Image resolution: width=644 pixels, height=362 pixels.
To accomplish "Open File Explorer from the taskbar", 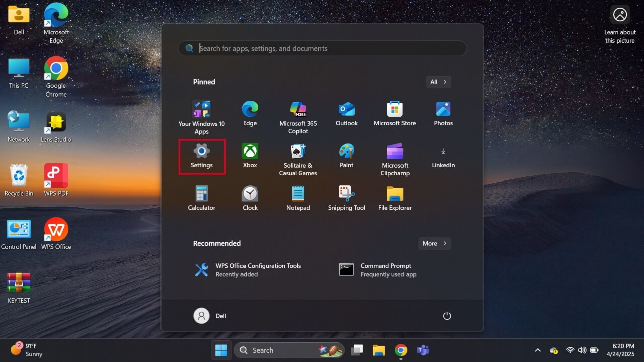I will tap(379, 350).
